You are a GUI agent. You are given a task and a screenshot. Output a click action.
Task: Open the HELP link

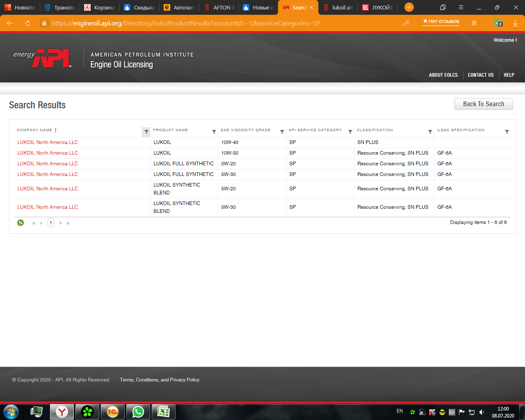[x=509, y=75]
